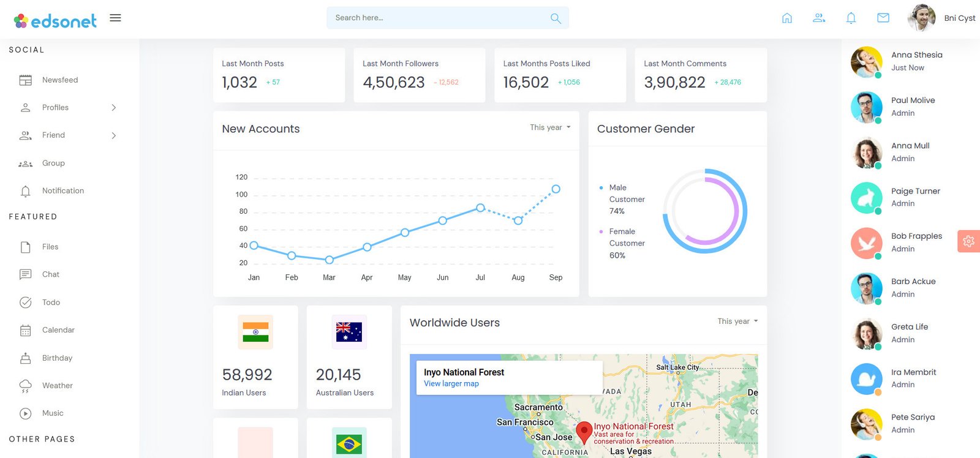Open Bni Cyst profile avatar
This screenshot has width=980, height=458.
[x=921, y=18]
